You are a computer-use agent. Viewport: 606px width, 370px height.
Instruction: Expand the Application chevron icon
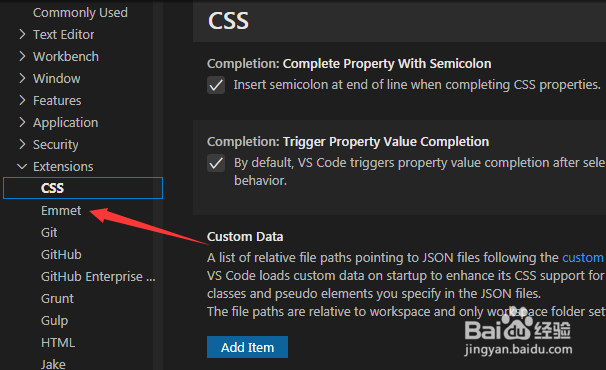point(22,123)
